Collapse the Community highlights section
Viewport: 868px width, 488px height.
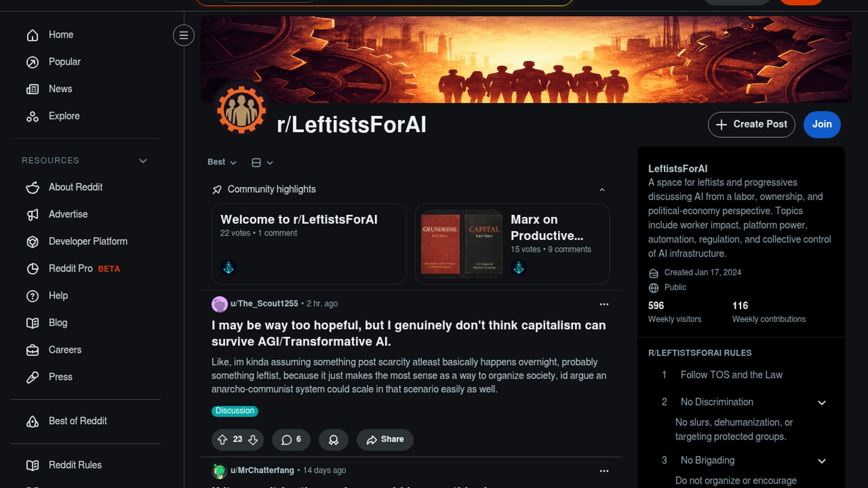coord(602,190)
